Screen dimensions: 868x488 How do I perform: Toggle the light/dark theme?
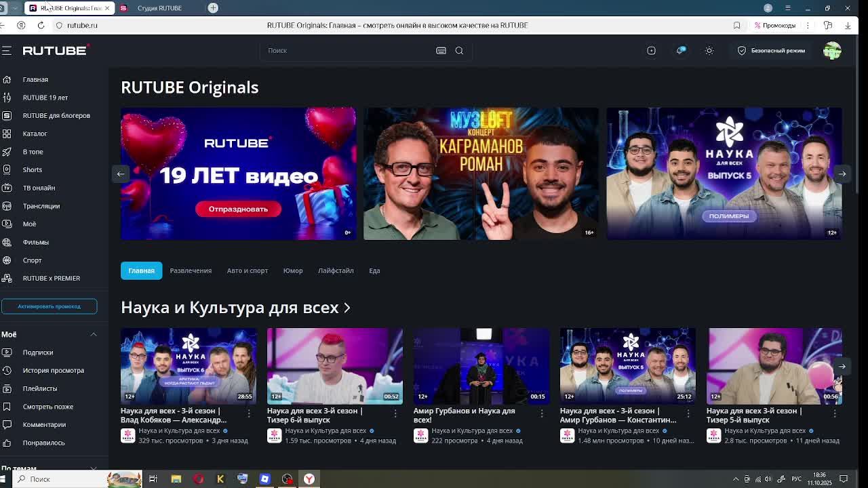[x=709, y=51]
